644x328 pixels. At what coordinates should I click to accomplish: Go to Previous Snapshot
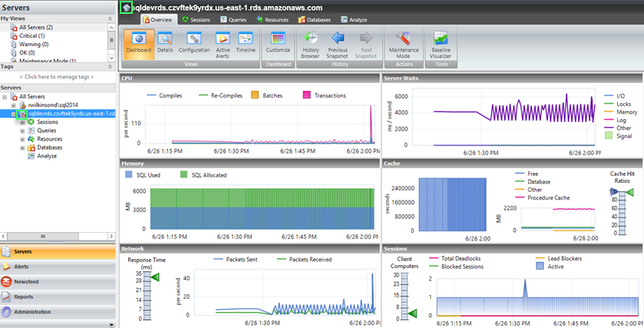(338, 45)
